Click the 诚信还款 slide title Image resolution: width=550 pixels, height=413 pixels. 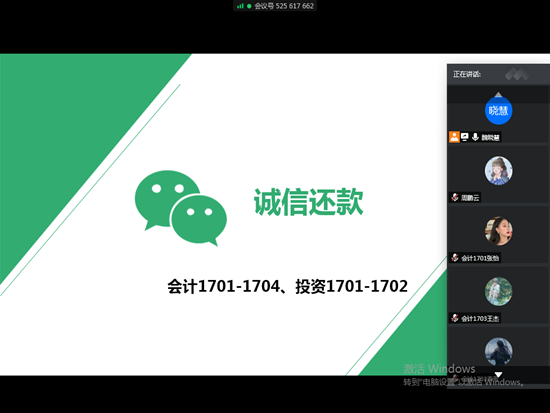pyautogui.click(x=309, y=201)
